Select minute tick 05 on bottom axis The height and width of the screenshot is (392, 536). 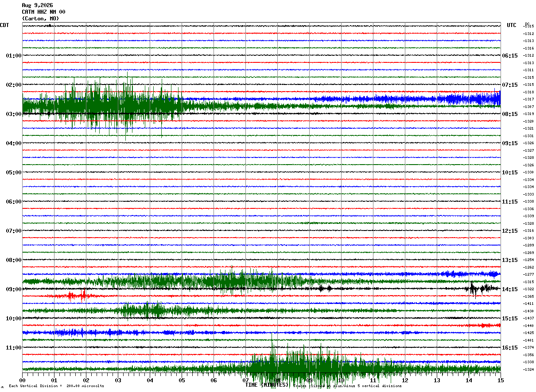coord(182,380)
